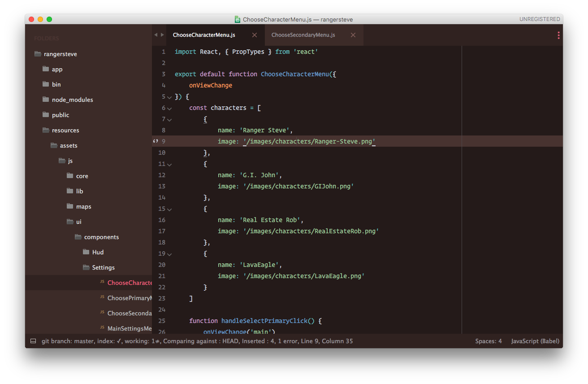Click the rangersteve root folder icon
The width and height of the screenshot is (588, 384).
pyautogui.click(x=38, y=54)
